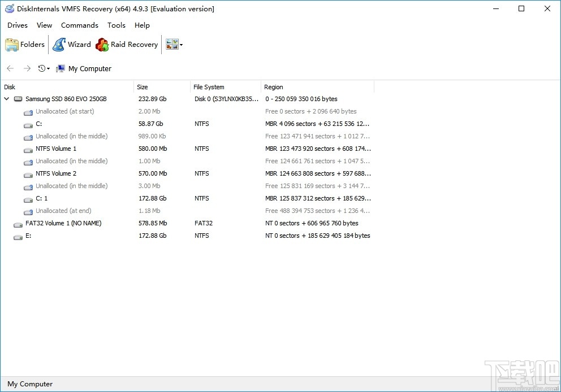Select the FAT32 Volume 1 (NO NAME) entry
561x392 pixels.
[63, 223]
